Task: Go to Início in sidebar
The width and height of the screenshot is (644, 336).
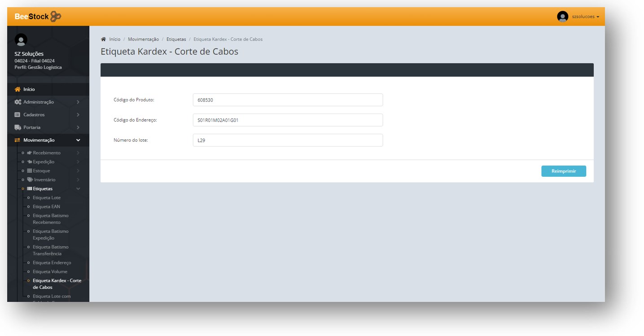Action: 29,89
